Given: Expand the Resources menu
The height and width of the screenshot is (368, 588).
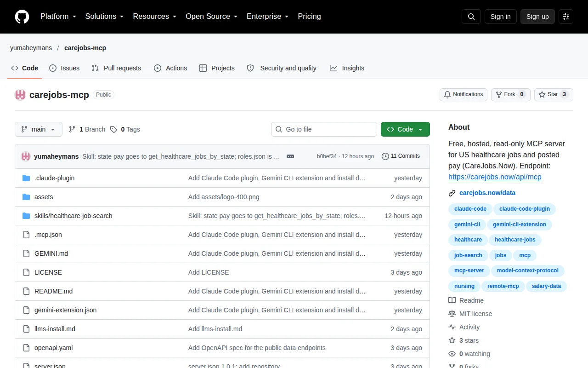Looking at the screenshot, I should [155, 17].
